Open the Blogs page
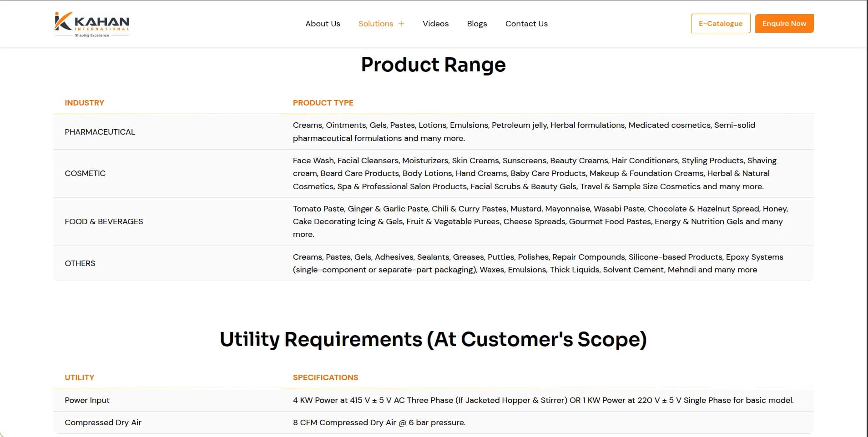Image resolution: width=868 pixels, height=437 pixels. pos(477,24)
